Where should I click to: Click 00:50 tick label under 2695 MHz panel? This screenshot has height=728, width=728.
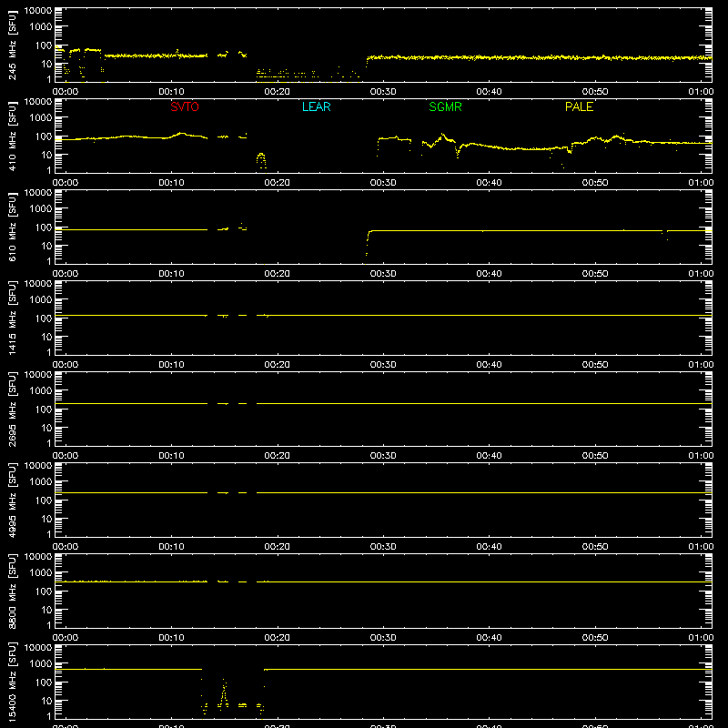595,456
